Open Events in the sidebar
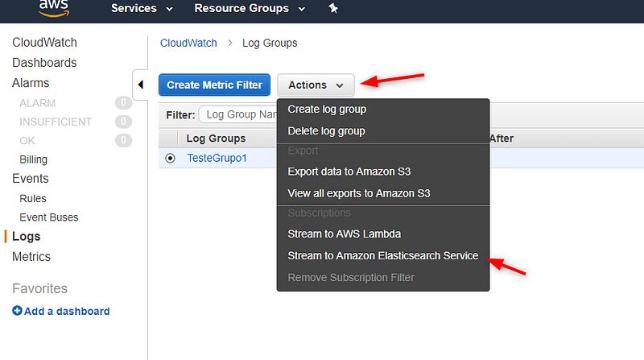 31,179
